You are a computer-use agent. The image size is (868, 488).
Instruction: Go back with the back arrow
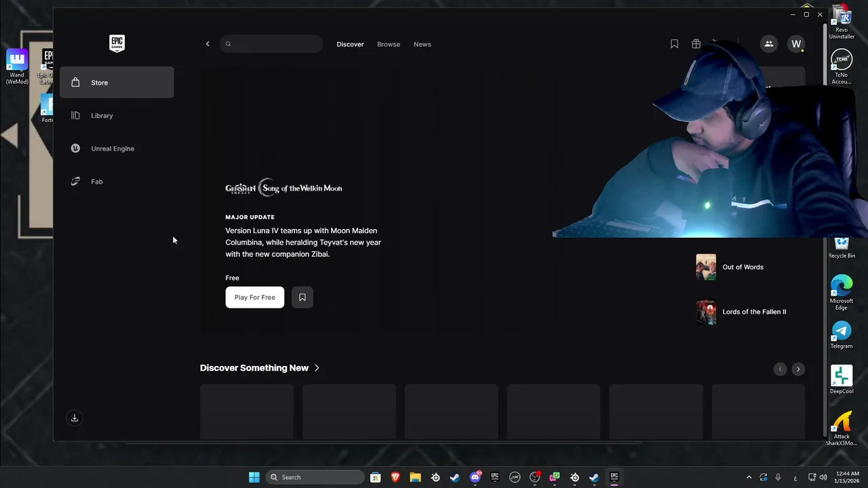click(x=208, y=44)
